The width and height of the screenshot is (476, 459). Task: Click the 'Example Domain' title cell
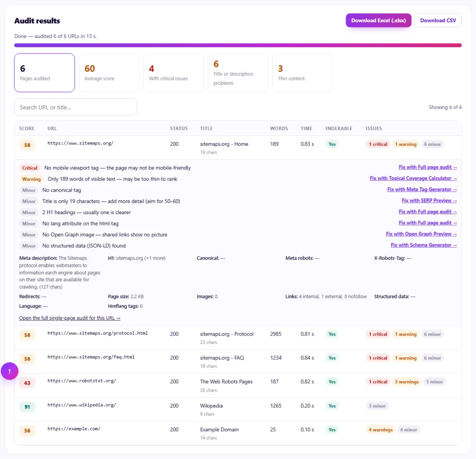point(219,430)
